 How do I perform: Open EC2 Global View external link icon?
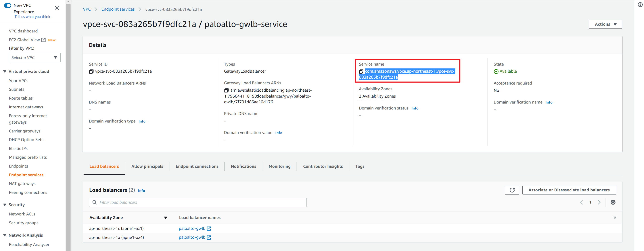pos(44,40)
